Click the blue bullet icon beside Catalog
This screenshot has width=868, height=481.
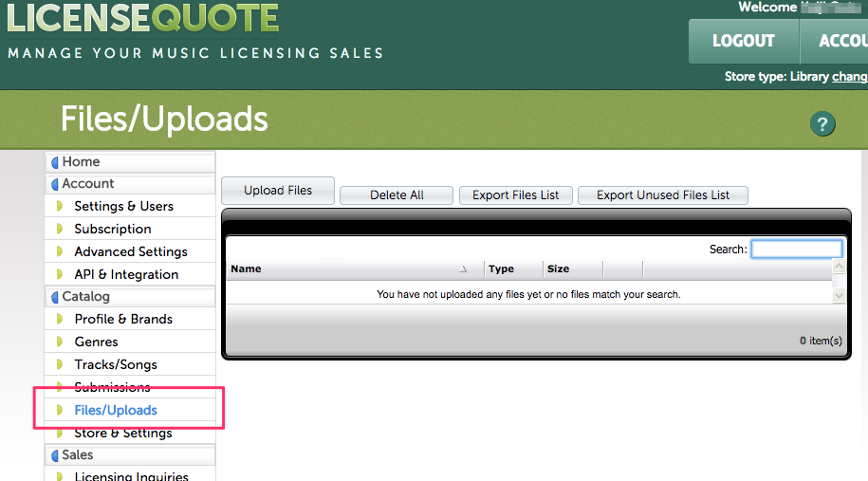(55, 297)
